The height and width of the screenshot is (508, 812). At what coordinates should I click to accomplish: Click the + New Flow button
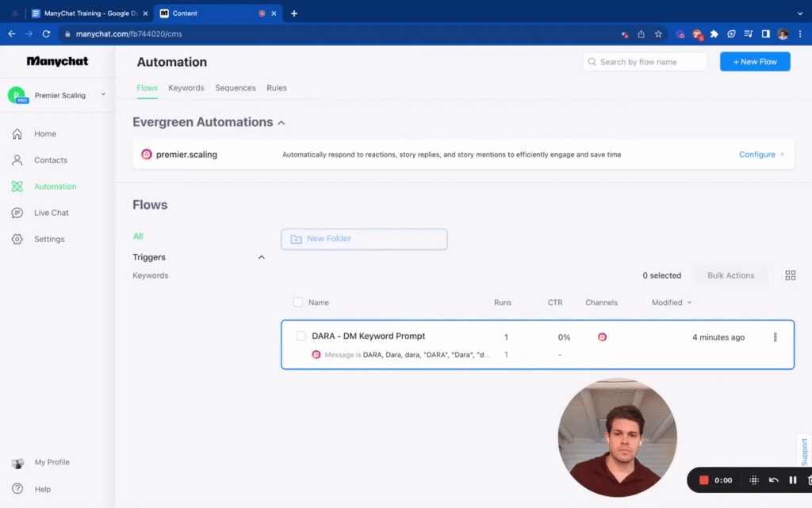coord(755,62)
